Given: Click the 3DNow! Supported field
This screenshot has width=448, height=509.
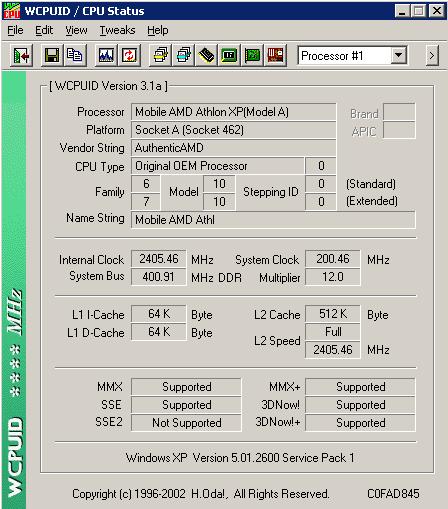Looking at the screenshot, I should click(x=360, y=405).
